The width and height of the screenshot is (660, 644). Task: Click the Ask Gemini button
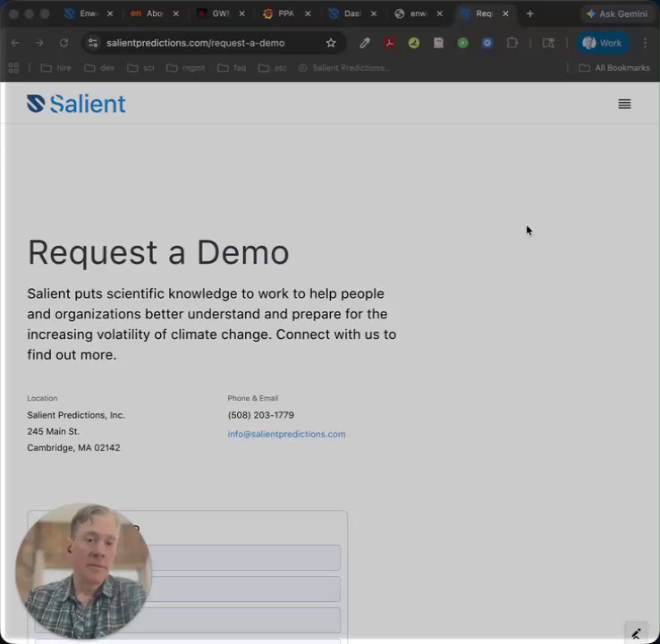click(x=617, y=14)
